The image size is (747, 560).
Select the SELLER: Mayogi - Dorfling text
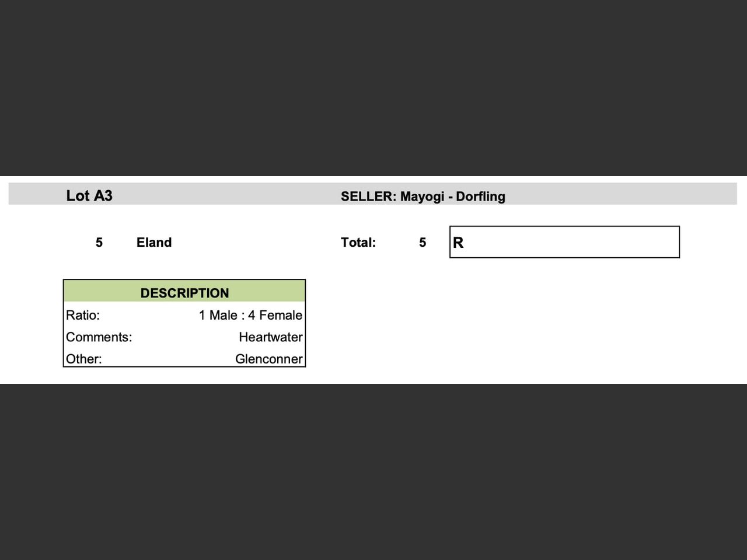tap(423, 196)
